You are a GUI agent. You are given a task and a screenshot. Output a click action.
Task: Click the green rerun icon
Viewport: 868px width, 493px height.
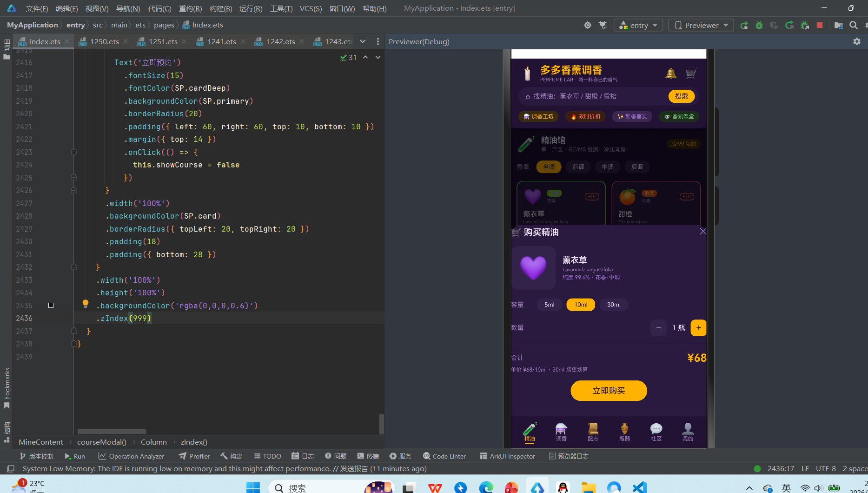click(744, 25)
